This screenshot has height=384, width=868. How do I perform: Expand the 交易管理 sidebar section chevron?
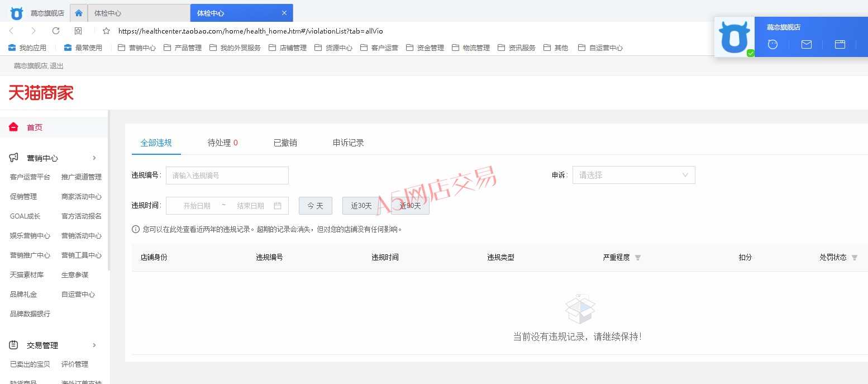pos(94,345)
